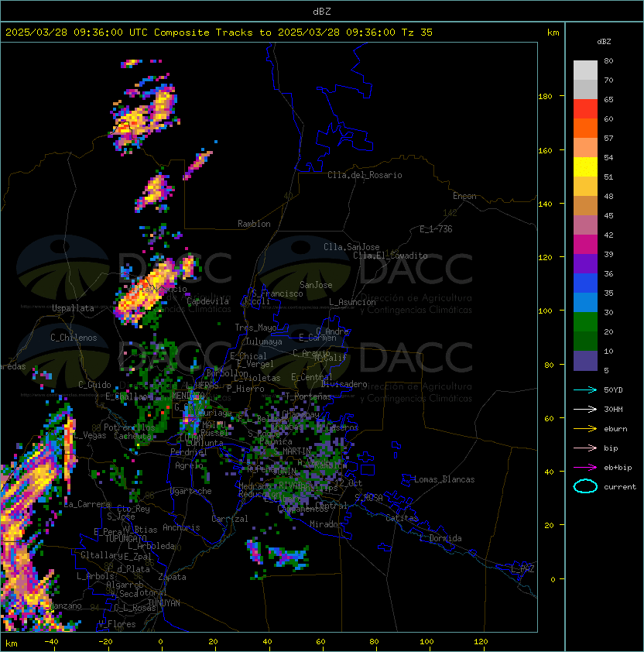Viewport: 644px width, 652px height.
Task: Pick the dark orange 57-60 dBZ swatch
Action: point(585,128)
